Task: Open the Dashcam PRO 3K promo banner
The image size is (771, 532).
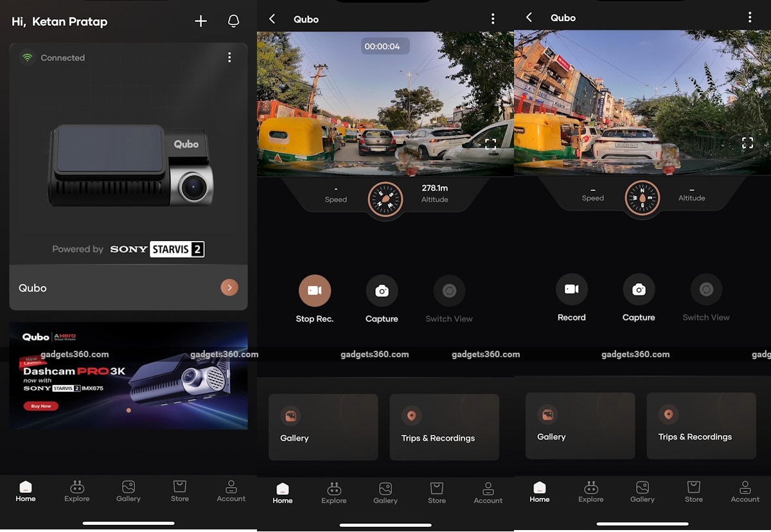Action: coord(128,375)
